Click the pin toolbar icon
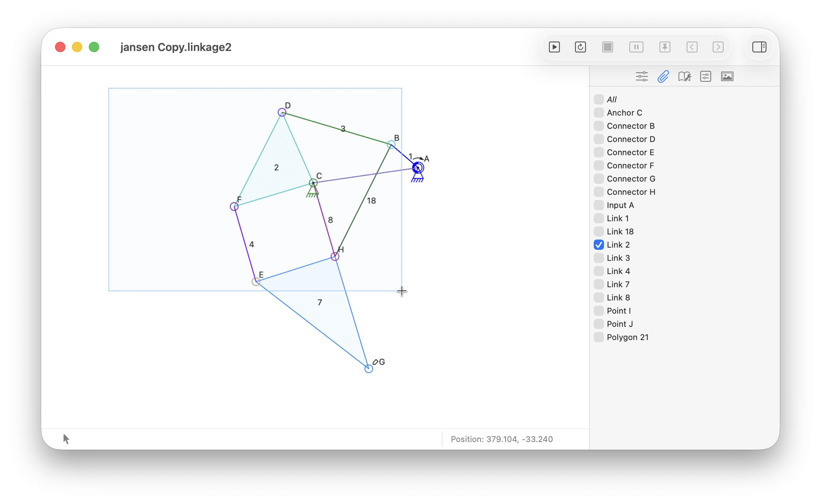Image resolution: width=821 pixels, height=504 pixels. coord(665,47)
